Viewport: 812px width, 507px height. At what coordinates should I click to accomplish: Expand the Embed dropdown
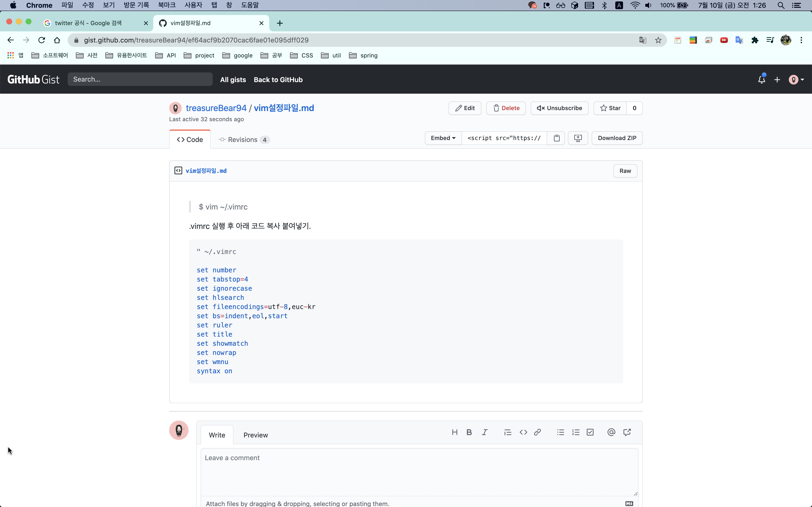(x=443, y=138)
